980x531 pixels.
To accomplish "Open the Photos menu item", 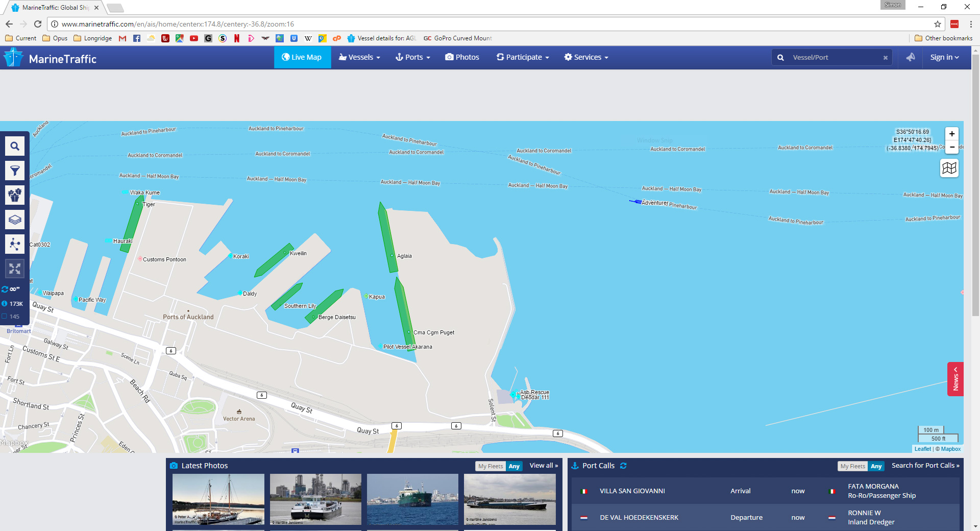I will (462, 57).
